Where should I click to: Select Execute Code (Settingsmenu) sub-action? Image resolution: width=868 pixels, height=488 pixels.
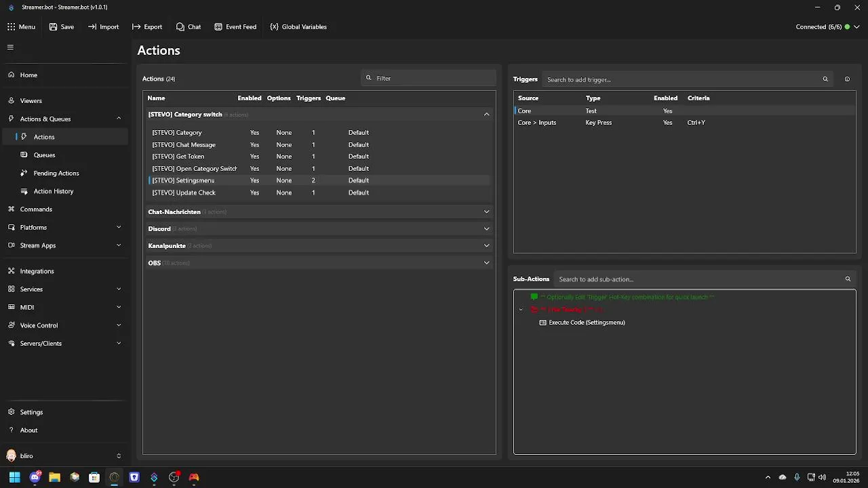pyautogui.click(x=582, y=323)
